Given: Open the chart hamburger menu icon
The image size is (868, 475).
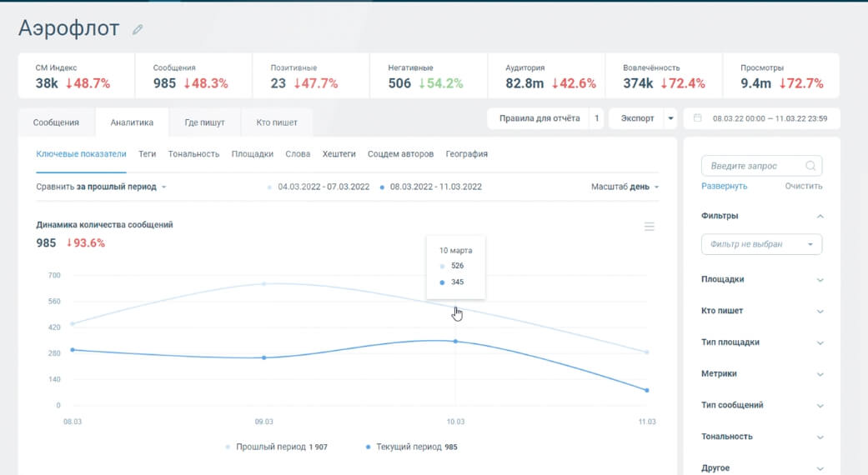Looking at the screenshot, I should tap(650, 227).
